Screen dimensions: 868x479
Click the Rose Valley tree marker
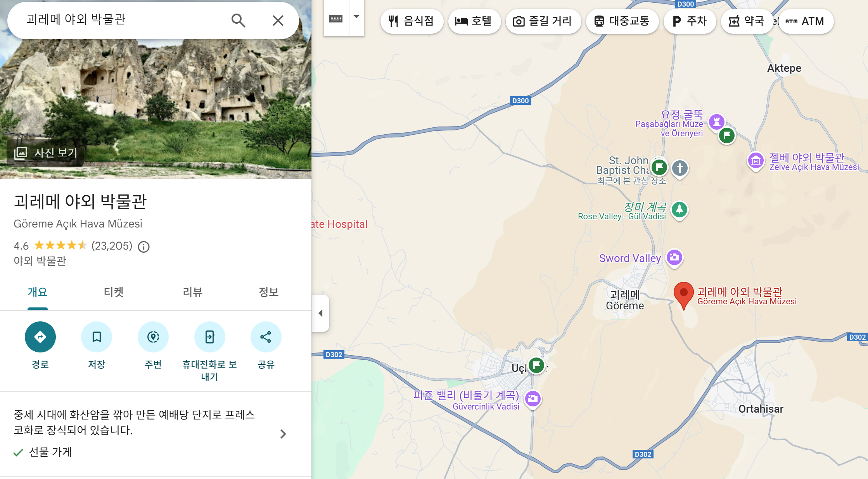click(680, 210)
